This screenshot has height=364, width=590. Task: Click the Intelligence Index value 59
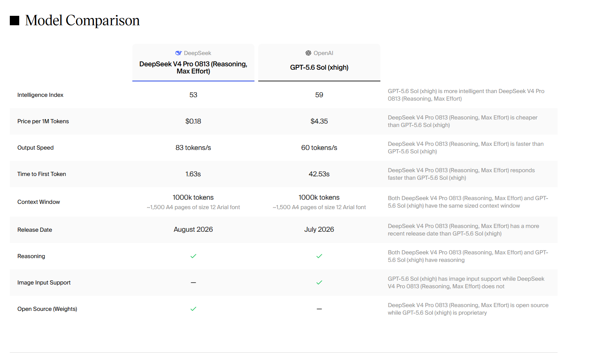pyautogui.click(x=319, y=95)
